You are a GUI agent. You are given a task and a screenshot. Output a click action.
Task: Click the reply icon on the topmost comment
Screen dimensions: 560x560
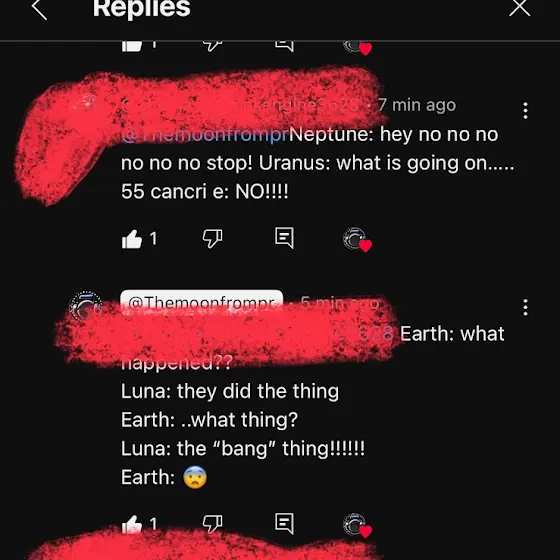(x=285, y=46)
